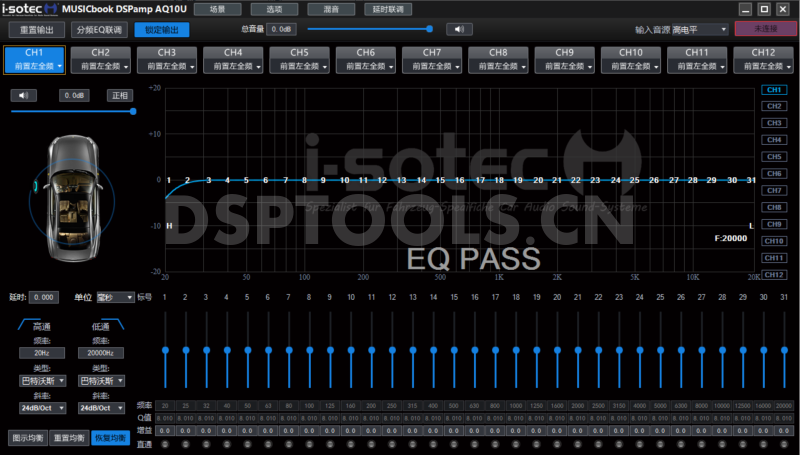The width and height of the screenshot is (800, 455).
Task: Open the 选项 options menu
Action: 274,9
